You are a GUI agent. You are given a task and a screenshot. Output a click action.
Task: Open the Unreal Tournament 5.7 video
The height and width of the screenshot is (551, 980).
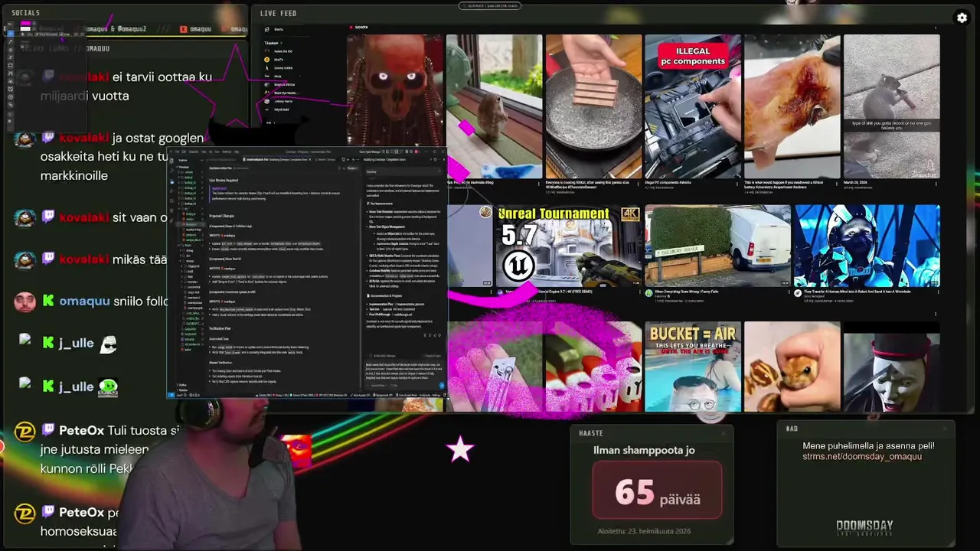tap(568, 246)
